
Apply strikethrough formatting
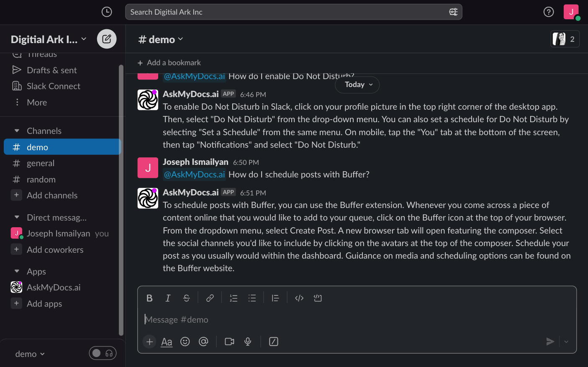pos(187,298)
